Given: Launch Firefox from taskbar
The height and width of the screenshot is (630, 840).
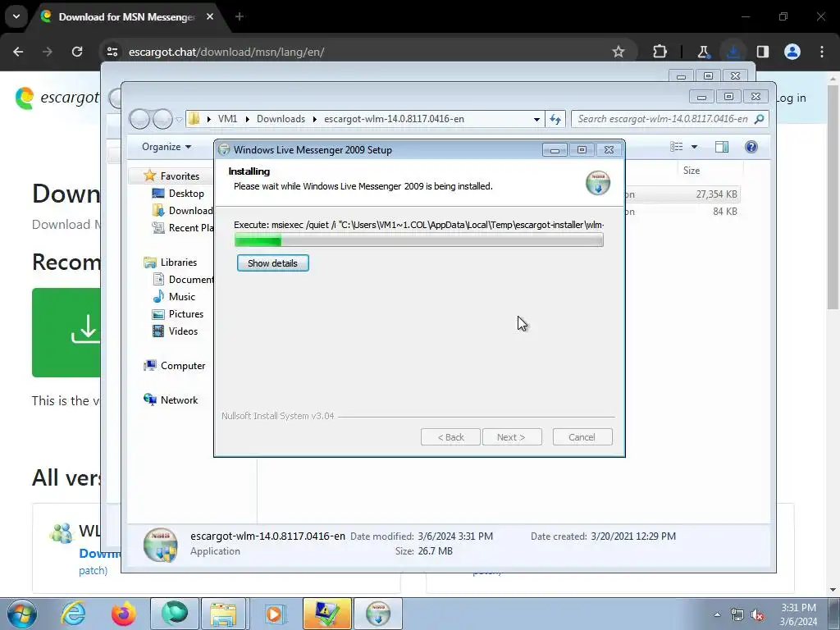Looking at the screenshot, I should pyautogui.click(x=123, y=614).
